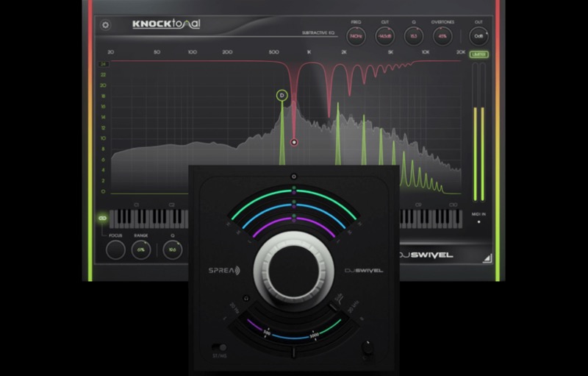The image size is (588, 376).
Task: Click the FREQ knob showing 740Hz
Action: coord(356,35)
